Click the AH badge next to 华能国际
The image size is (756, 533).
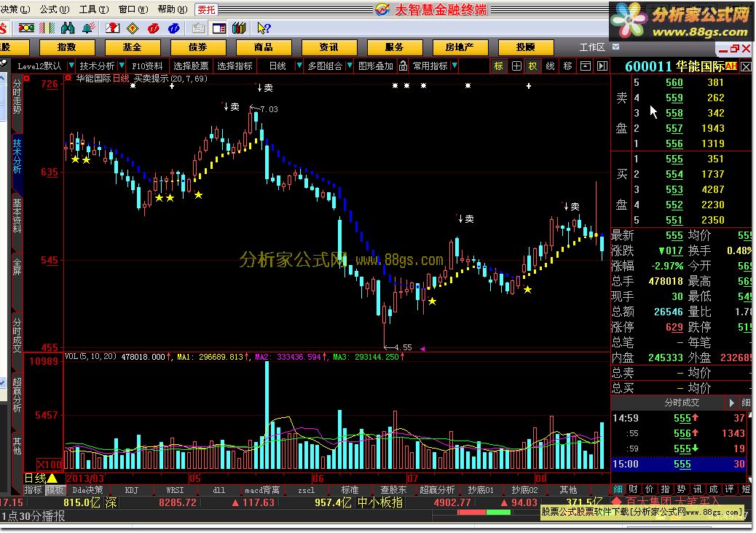pos(731,66)
